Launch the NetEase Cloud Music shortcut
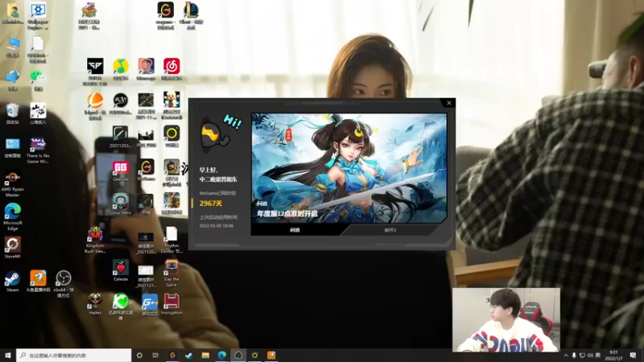The width and height of the screenshot is (644, 362). [171, 69]
